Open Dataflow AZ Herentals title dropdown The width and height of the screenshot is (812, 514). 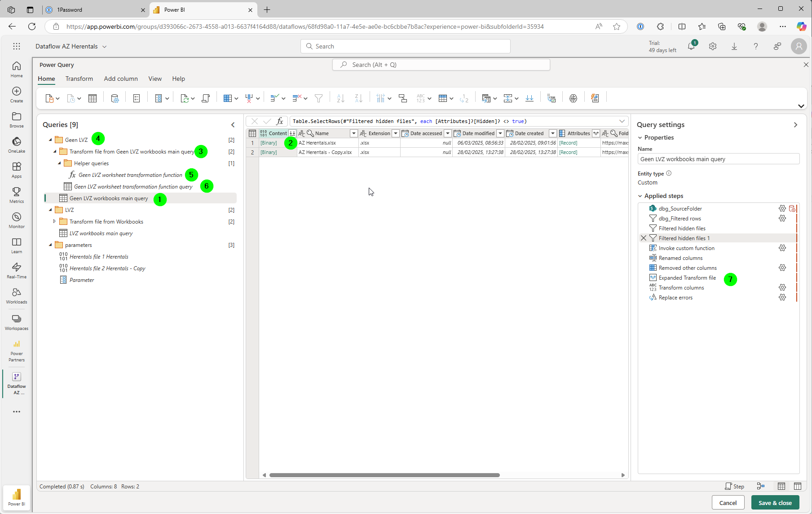pos(104,47)
